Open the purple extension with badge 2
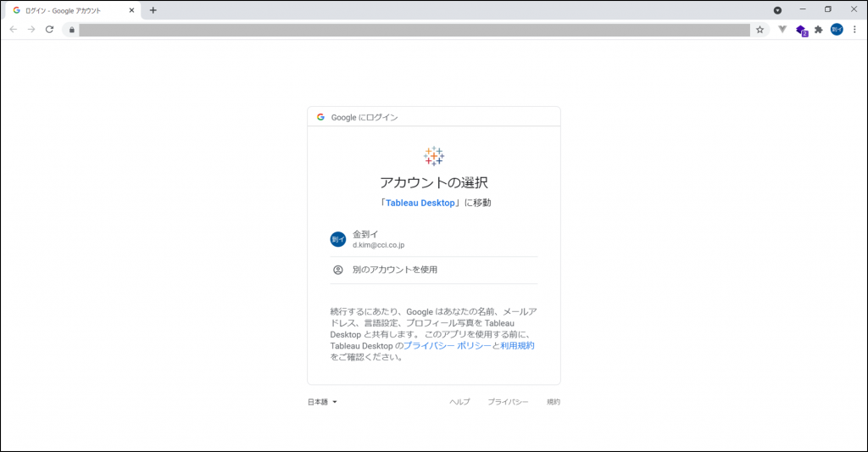The image size is (868, 452). point(802,31)
